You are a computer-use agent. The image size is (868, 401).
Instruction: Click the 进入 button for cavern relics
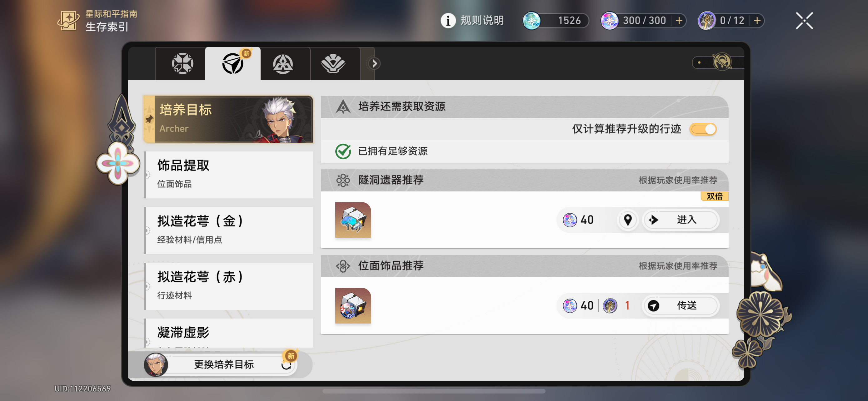point(681,220)
